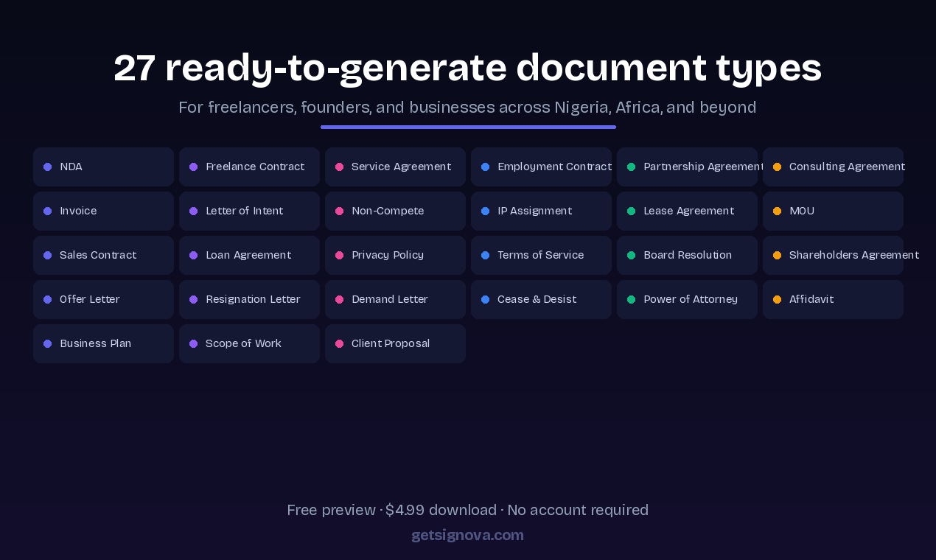936x560 pixels.
Task: Click the pink dot icon beside Non-Compete
Action: 339,211
